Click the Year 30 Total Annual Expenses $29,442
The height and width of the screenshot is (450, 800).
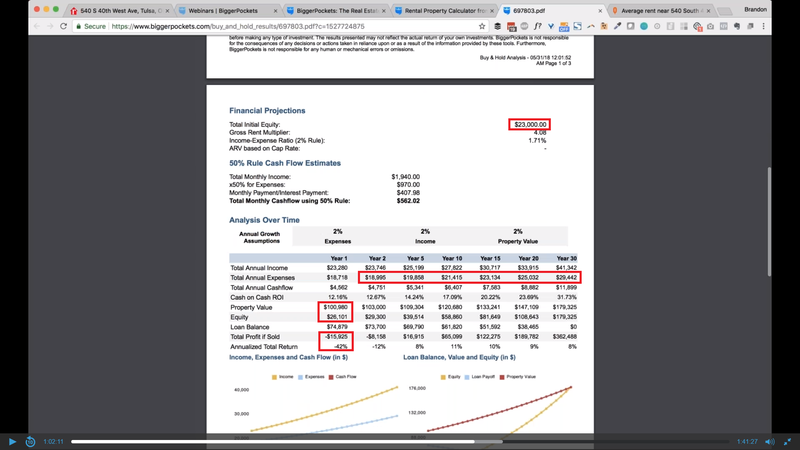(566, 278)
